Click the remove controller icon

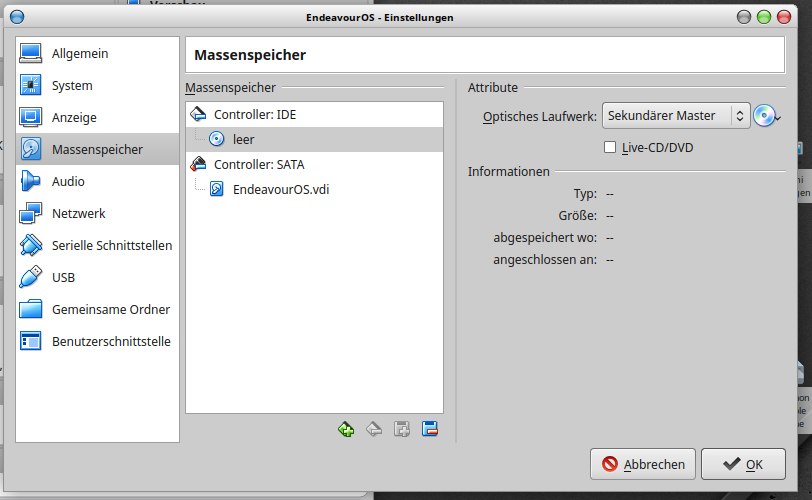374,429
